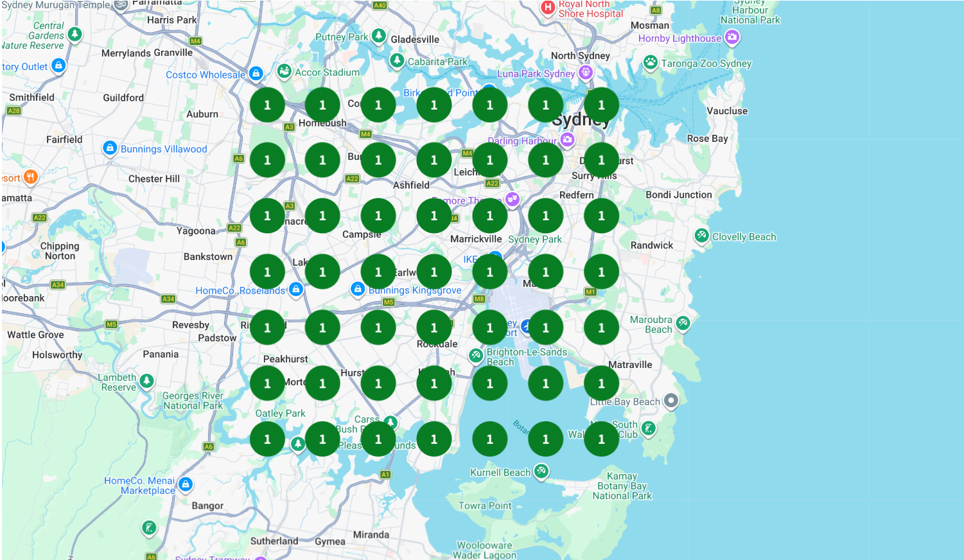Image resolution: width=964 pixels, height=560 pixels.
Task: Click the Marrickville suburb label
Action: tap(476, 239)
